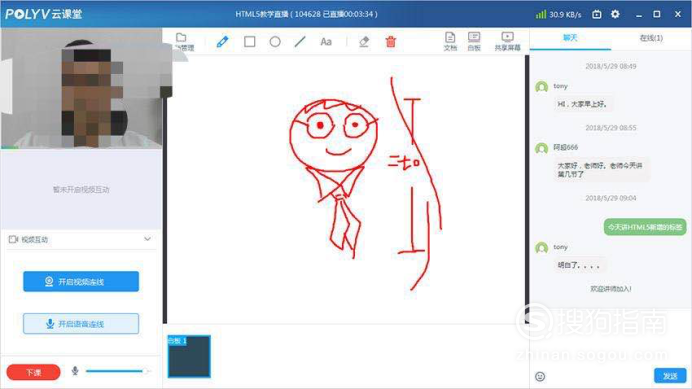
Task: Select the rectangle shape tool
Action: tap(250, 42)
